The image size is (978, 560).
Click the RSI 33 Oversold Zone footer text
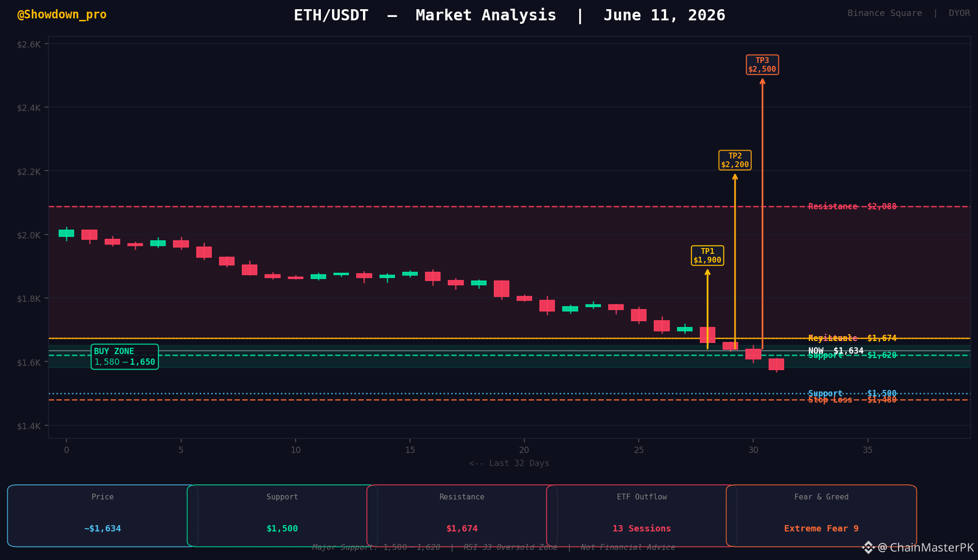pyautogui.click(x=510, y=547)
